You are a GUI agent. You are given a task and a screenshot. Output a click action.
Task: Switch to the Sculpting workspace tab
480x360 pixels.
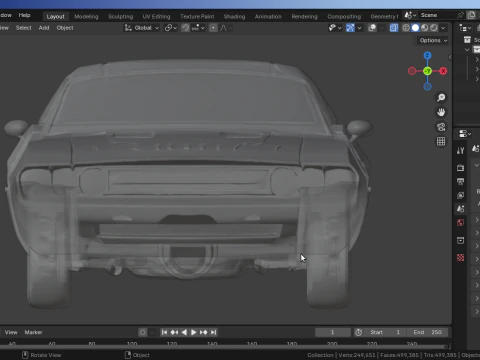pos(121,16)
